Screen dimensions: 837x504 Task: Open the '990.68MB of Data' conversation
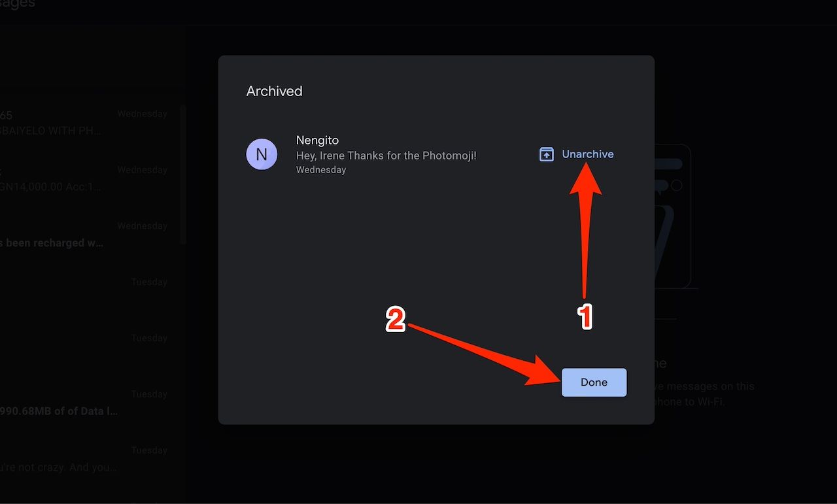click(59, 411)
